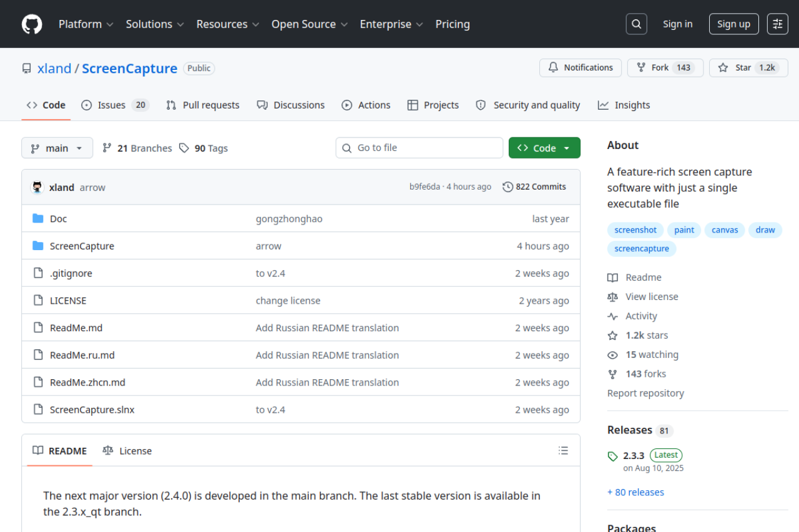Screen dimensions: 799x532
Task: Open the 143 forks link
Action: (x=646, y=374)
